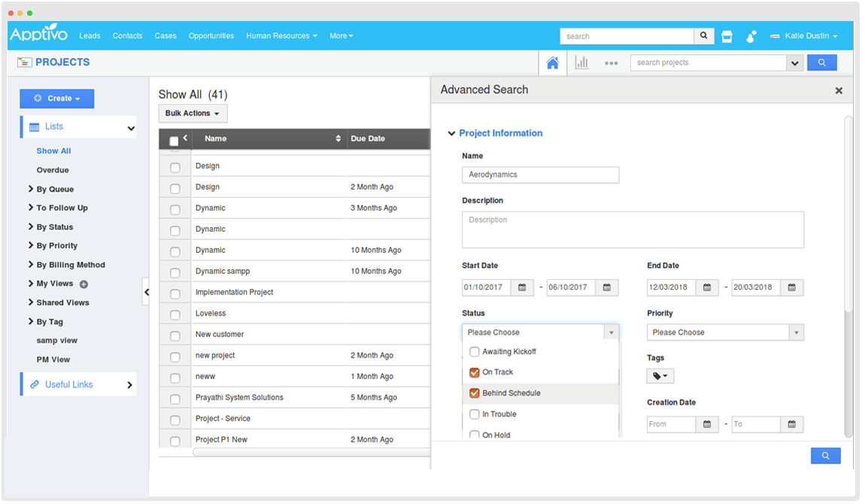Click the home icon in projects toolbar
The image size is (865, 504).
[x=552, y=63]
